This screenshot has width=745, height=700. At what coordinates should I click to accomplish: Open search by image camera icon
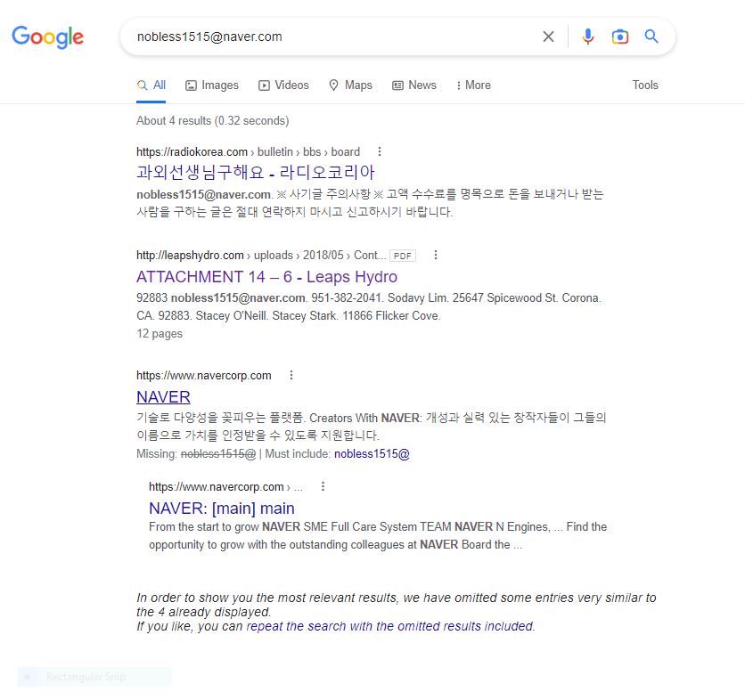[620, 37]
